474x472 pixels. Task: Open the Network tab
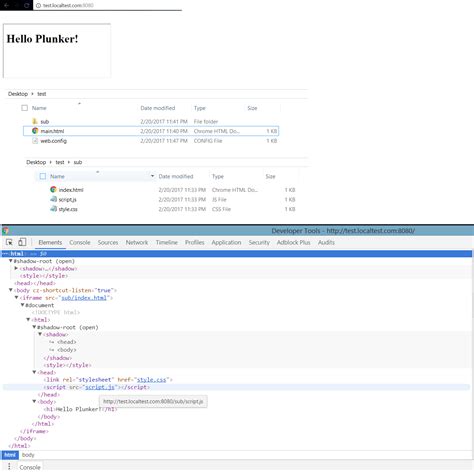137,242
